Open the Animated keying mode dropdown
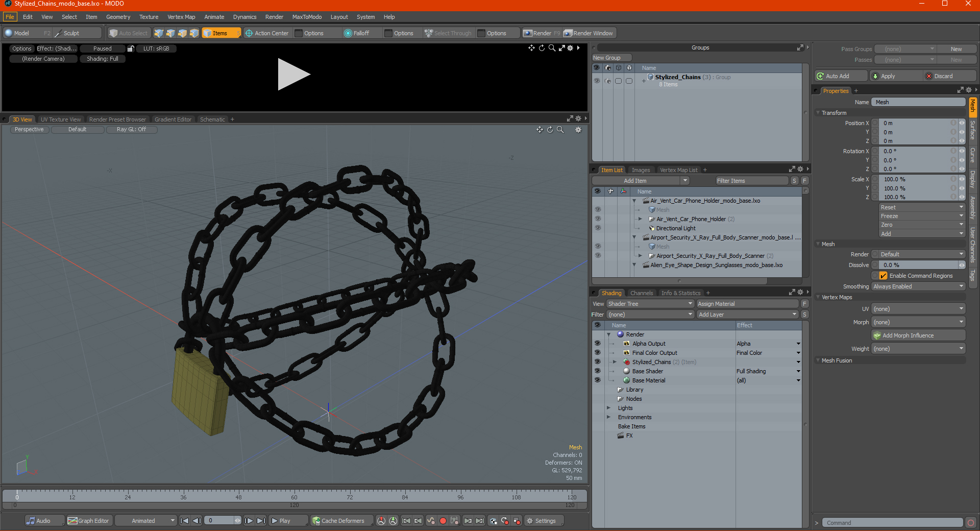Screen dimensions: 980x531 (x=146, y=521)
